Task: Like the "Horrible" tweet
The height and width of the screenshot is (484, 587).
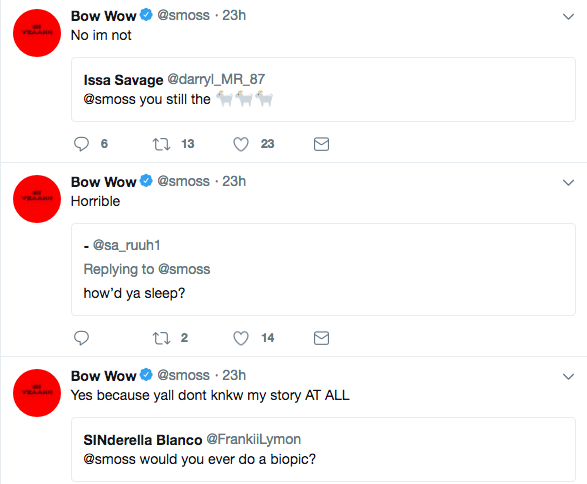Action: click(241, 338)
